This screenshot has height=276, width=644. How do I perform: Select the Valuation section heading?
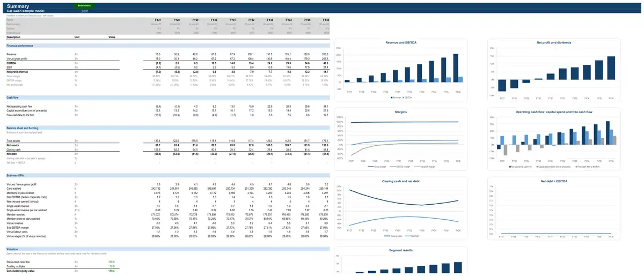pos(12,249)
